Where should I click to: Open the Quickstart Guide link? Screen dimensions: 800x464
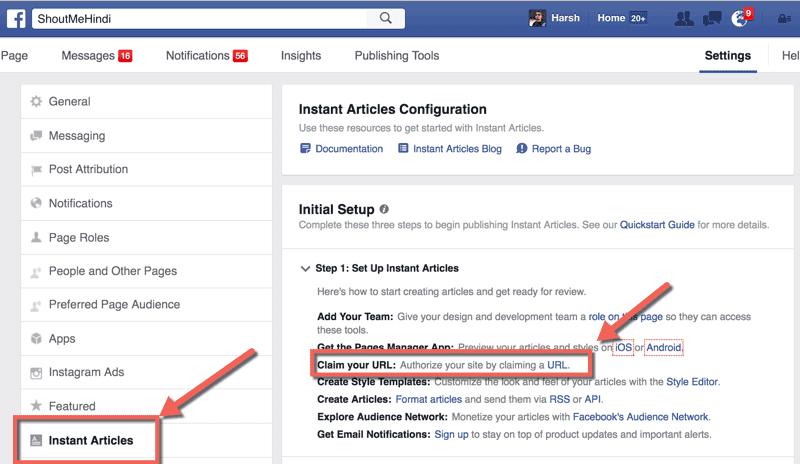pos(657,225)
